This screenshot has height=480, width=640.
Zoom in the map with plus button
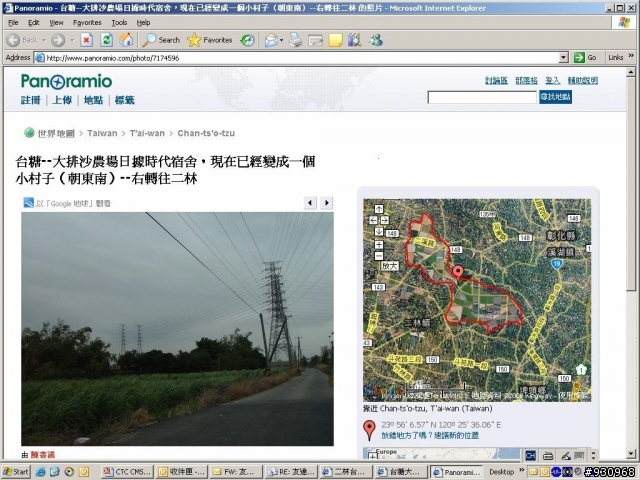[x=379, y=244]
